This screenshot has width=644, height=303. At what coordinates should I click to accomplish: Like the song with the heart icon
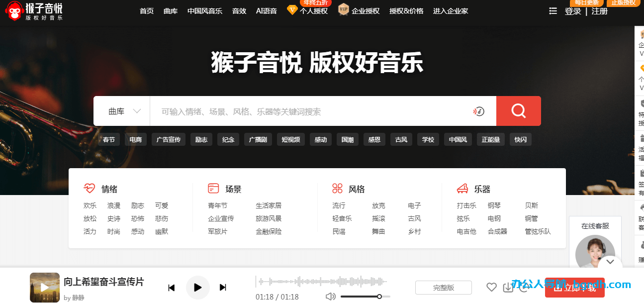[x=491, y=287]
